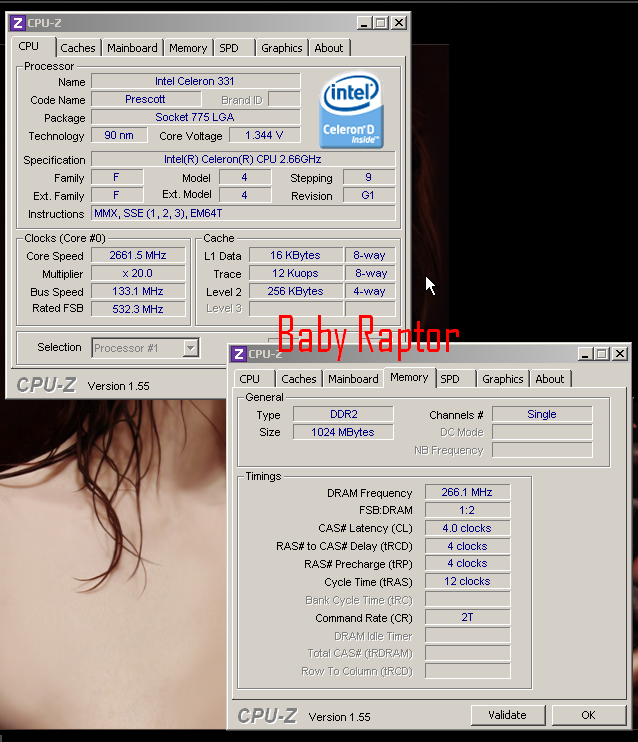Open Caches tab in the Memory window

tap(299, 379)
